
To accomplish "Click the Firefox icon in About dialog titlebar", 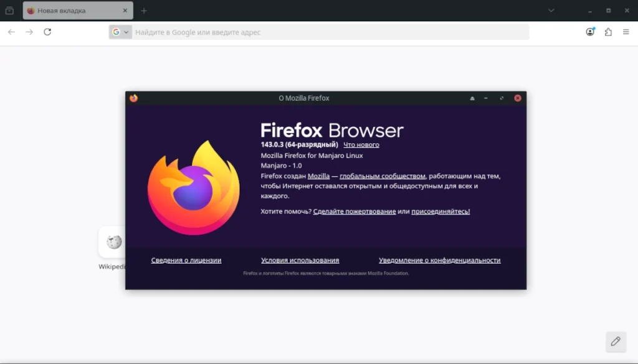I will [133, 98].
